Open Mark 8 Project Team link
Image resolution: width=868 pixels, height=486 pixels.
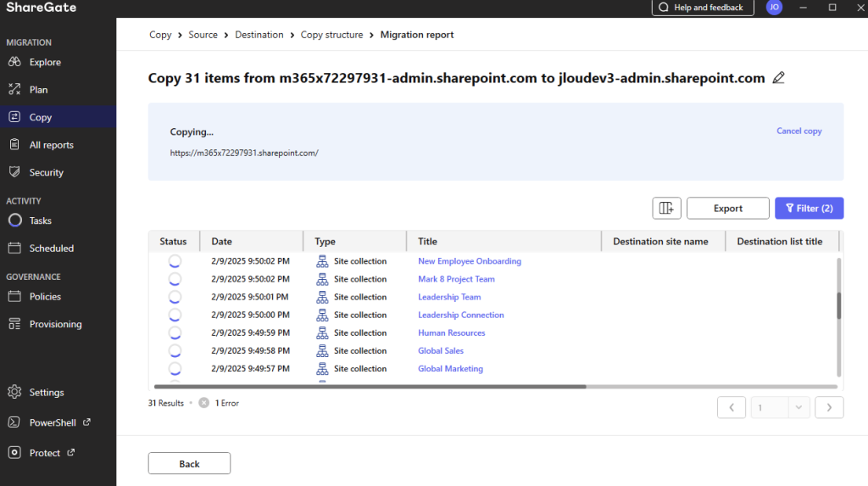click(456, 279)
